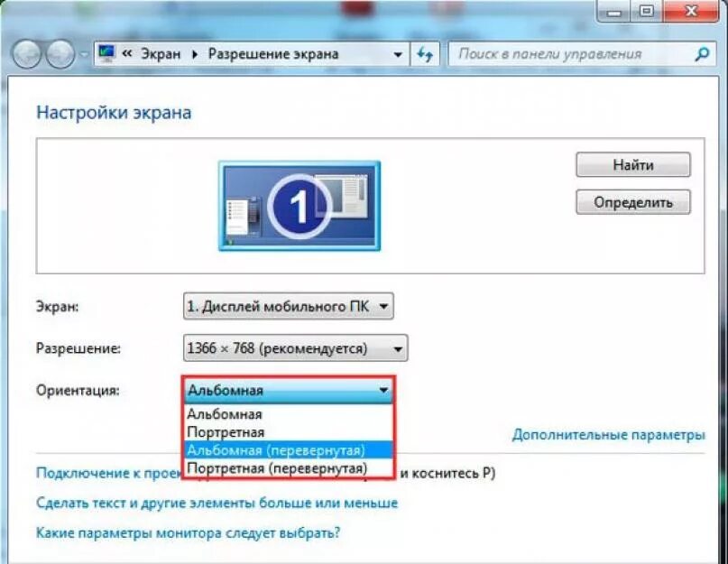Click the Определить button
728x564 pixels.
pos(632,202)
